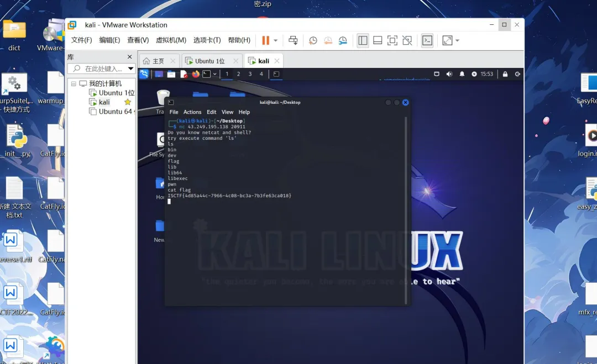
Task: Select Ubuntu 1位 in the library tree
Action: click(x=112, y=93)
